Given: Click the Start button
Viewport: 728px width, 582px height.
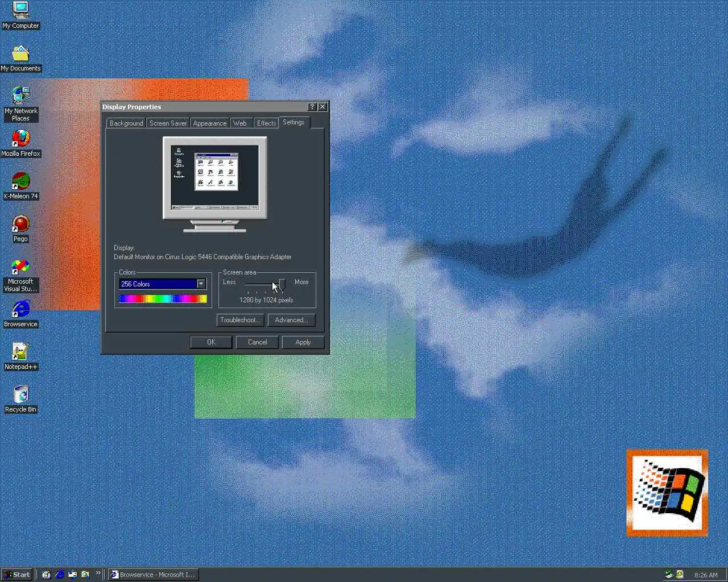Looking at the screenshot, I should [x=16, y=575].
